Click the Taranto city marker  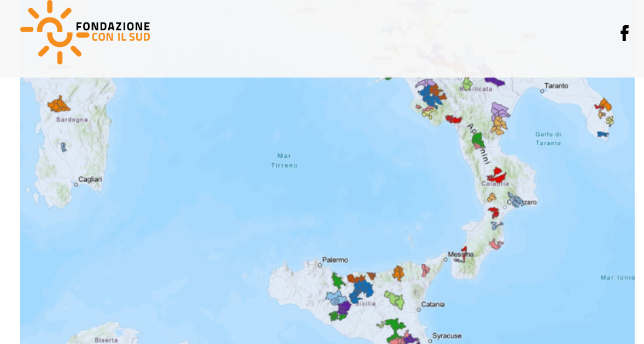point(542,91)
